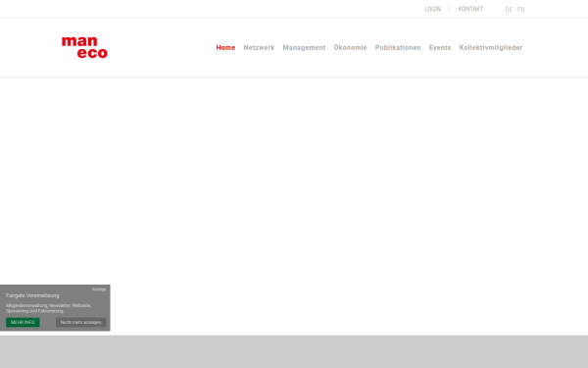Click the green MEHR INFO button
Image resolution: width=588 pixels, height=368 pixels.
tap(23, 322)
